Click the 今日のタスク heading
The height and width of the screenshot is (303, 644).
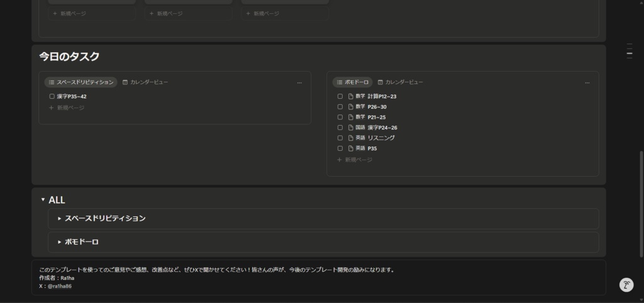click(69, 57)
